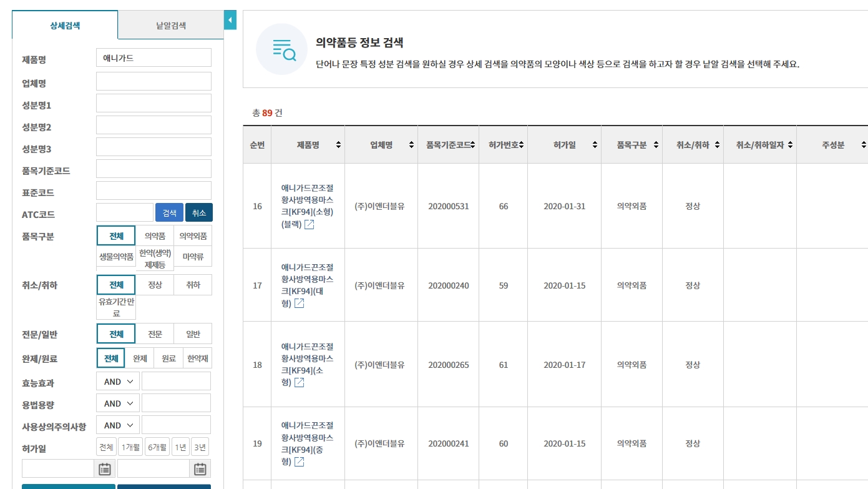The image size is (868, 489).
Task: Open AND dropdown for 사용상의주의사항
Action: [x=118, y=425]
